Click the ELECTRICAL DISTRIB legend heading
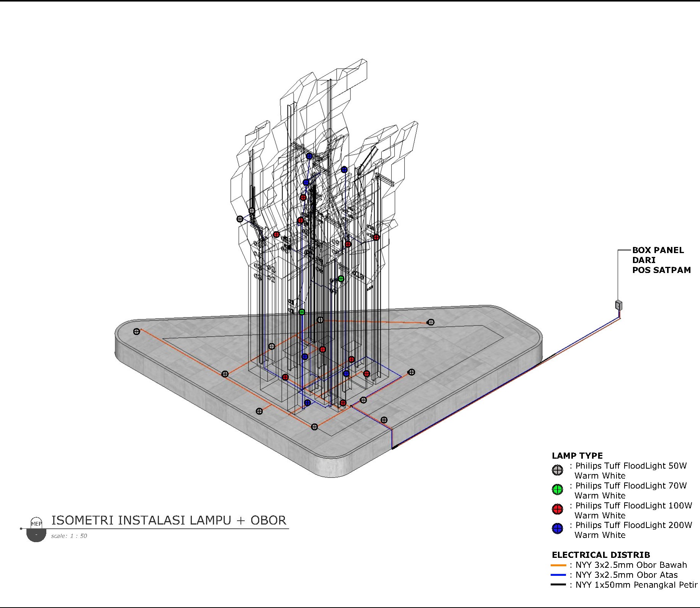This screenshot has height=608, width=700. click(x=601, y=555)
